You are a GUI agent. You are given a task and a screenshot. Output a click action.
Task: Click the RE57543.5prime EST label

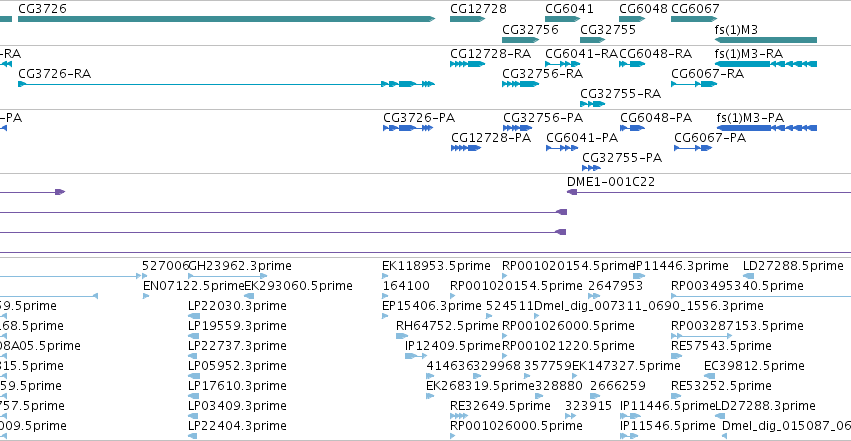[721, 346]
